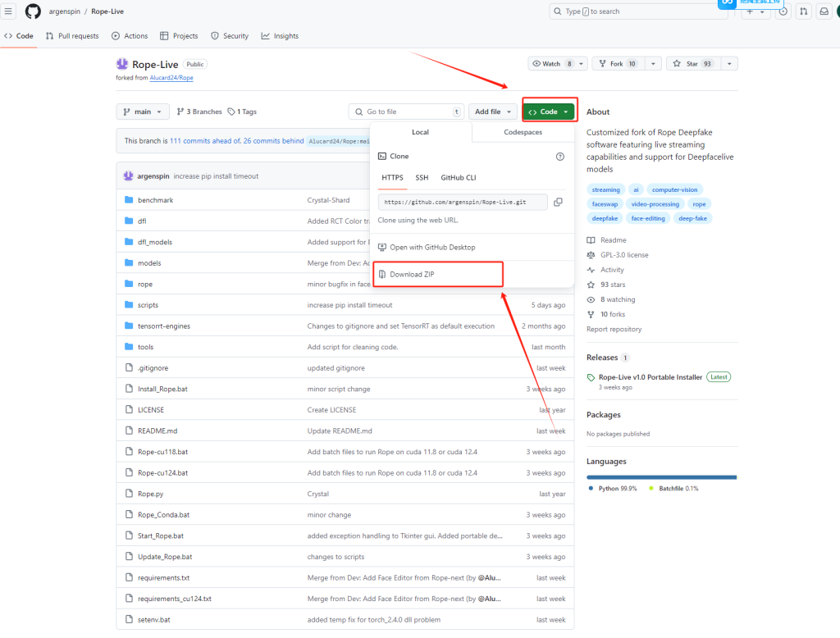The width and height of the screenshot is (840, 638).
Task: Open the Actions tab
Action: coord(130,36)
